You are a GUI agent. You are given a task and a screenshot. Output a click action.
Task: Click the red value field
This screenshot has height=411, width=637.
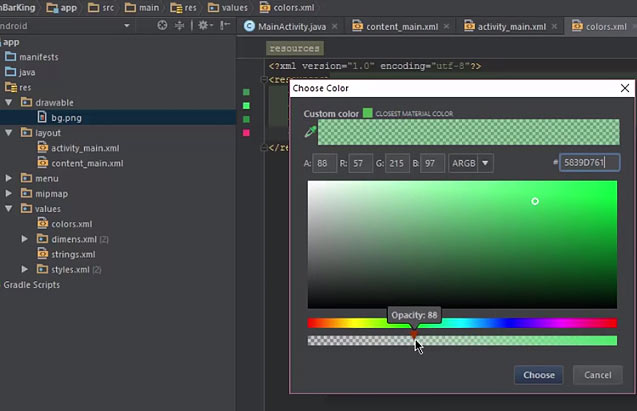[x=360, y=163]
